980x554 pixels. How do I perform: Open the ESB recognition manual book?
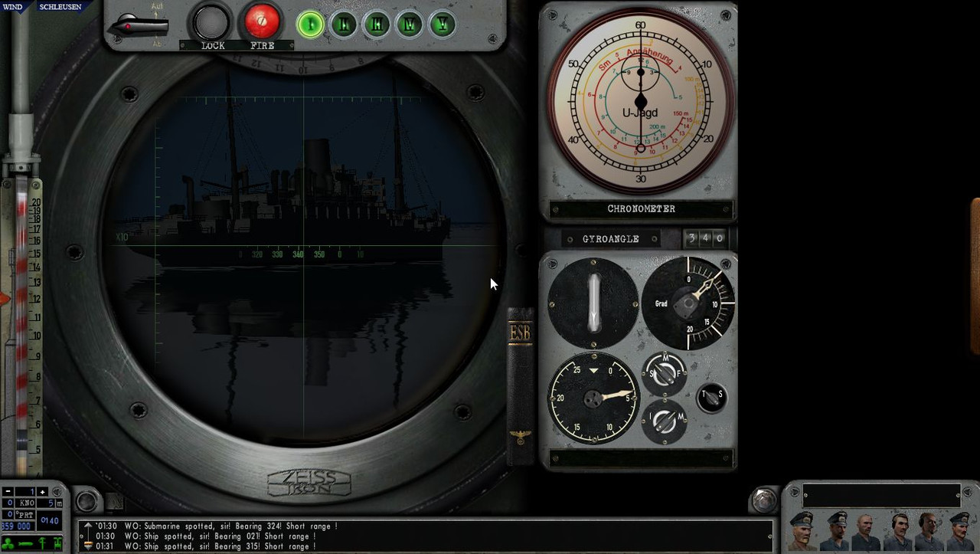click(520, 385)
